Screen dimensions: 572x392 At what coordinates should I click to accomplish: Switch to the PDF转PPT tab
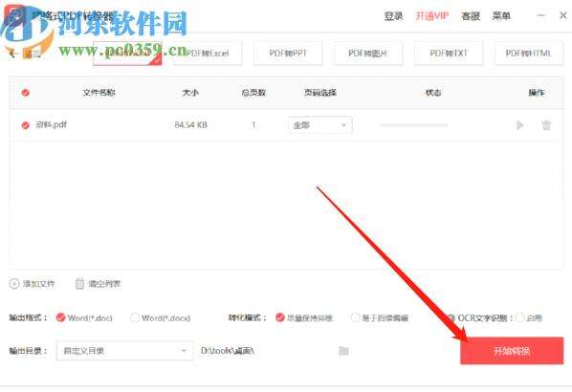[x=288, y=54]
